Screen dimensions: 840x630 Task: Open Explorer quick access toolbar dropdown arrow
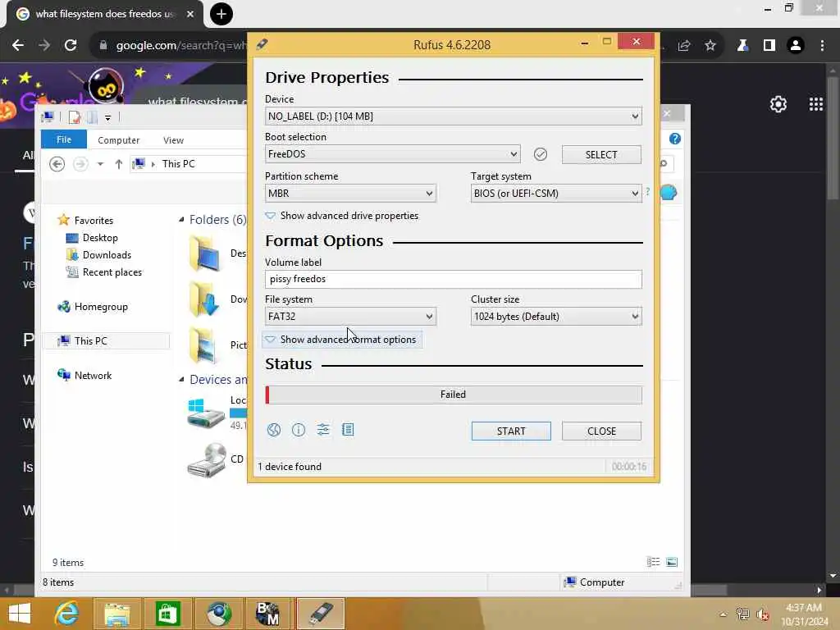107,117
